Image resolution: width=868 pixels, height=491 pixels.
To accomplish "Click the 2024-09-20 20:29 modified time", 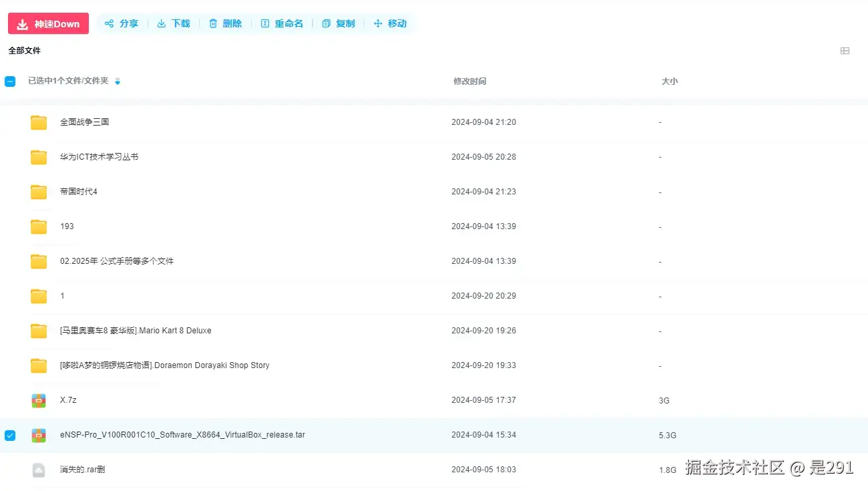I will (483, 296).
